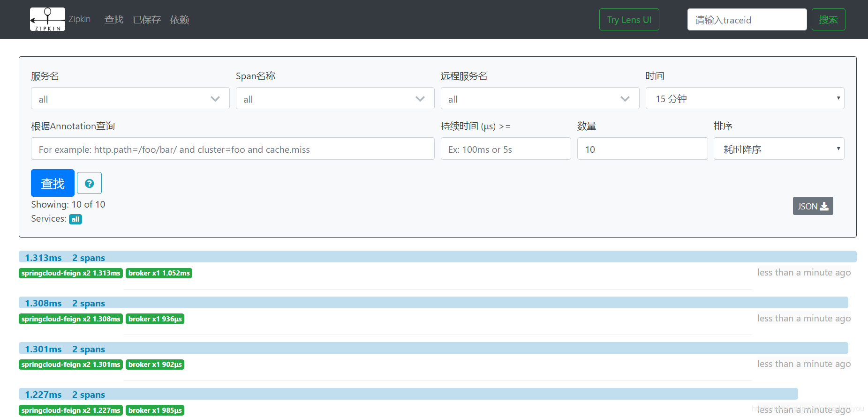Click broker x1 985μs tag
The width and height of the screenshot is (868, 417).
(155, 410)
